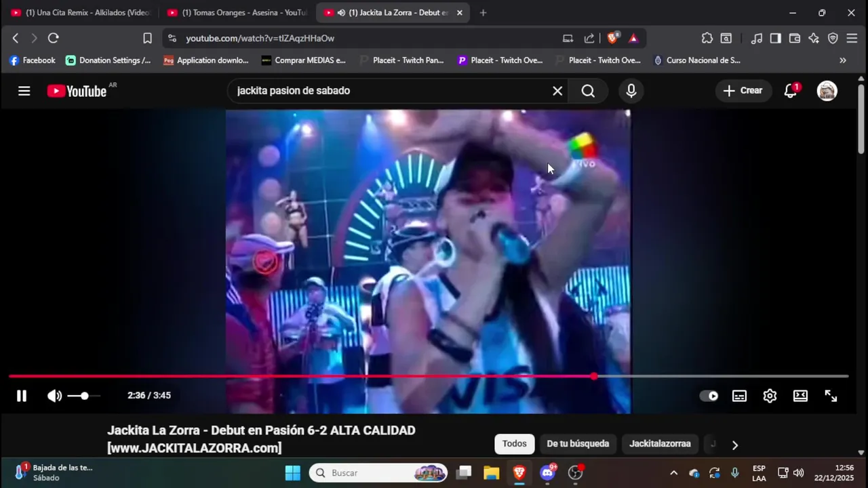Toggle video subtitles/captions
The image size is (868, 488).
click(x=739, y=396)
